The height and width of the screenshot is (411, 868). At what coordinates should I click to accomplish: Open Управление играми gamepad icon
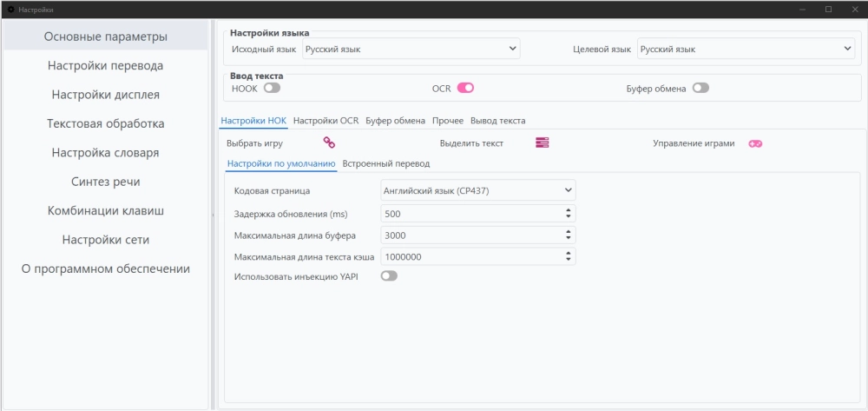coord(756,143)
